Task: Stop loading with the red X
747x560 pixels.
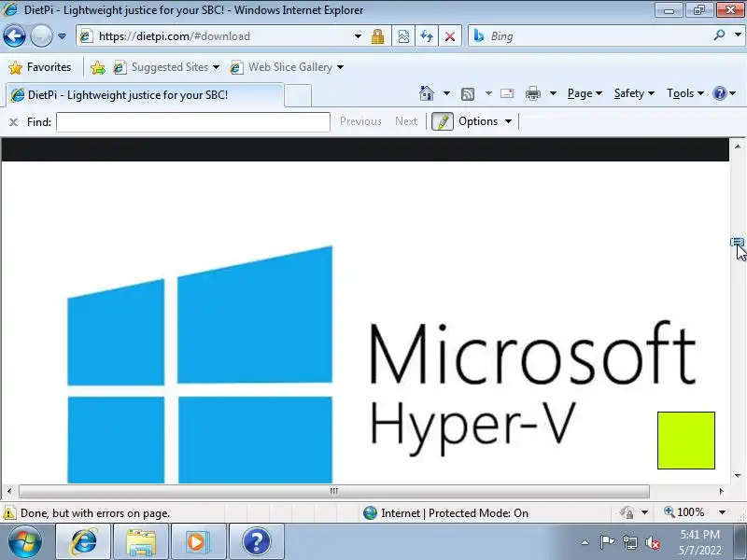Action: (450, 36)
